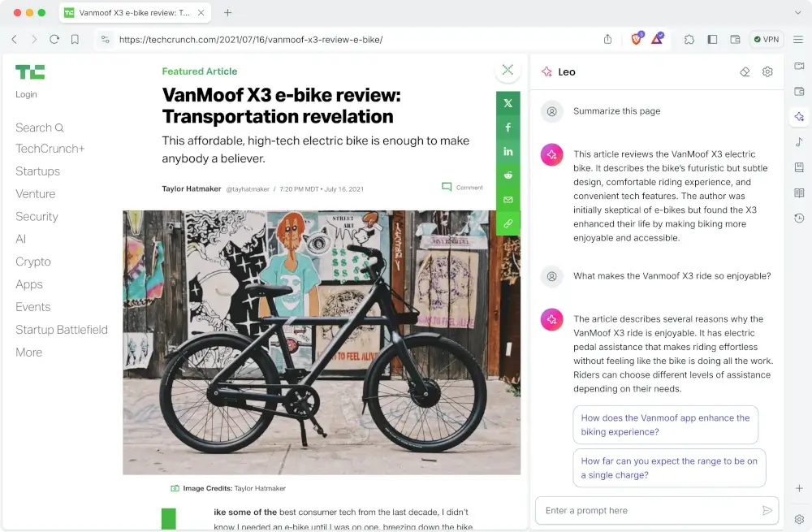The height and width of the screenshot is (532, 812).
Task: Toggle the sidebar panel button
Action: click(x=713, y=39)
